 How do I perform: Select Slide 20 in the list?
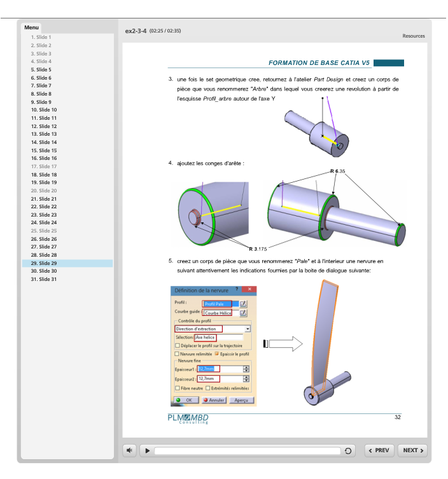point(44,190)
